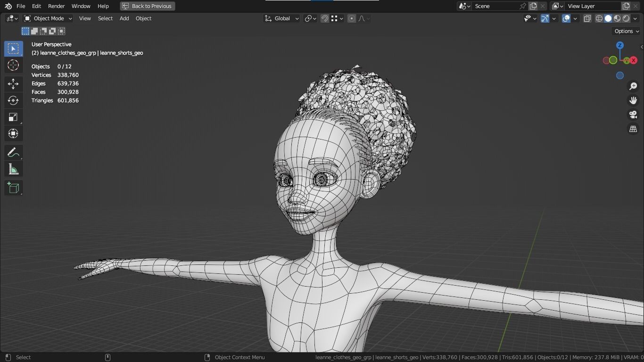The height and width of the screenshot is (362, 644).
Task: Open the Window menu
Action: coord(81,6)
